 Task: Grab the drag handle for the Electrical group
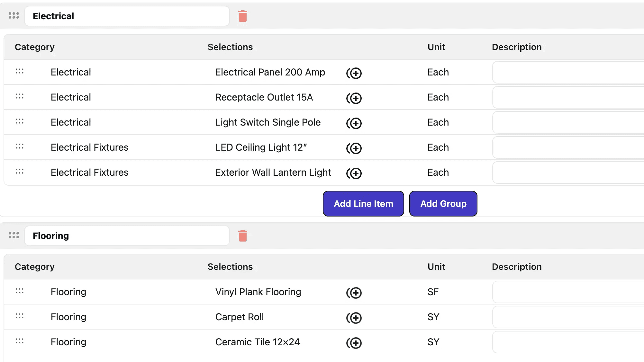click(x=14, y=15)
